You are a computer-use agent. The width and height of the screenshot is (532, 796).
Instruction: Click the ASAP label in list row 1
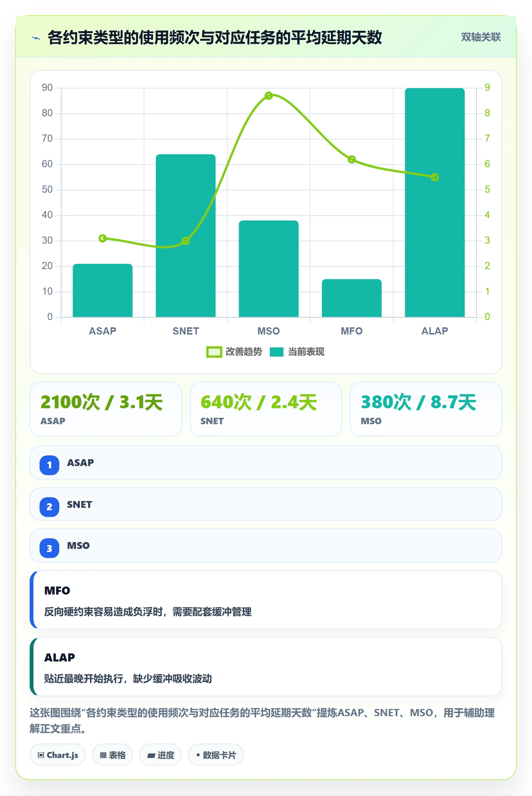pyautogui.click(x=80, y=463)
